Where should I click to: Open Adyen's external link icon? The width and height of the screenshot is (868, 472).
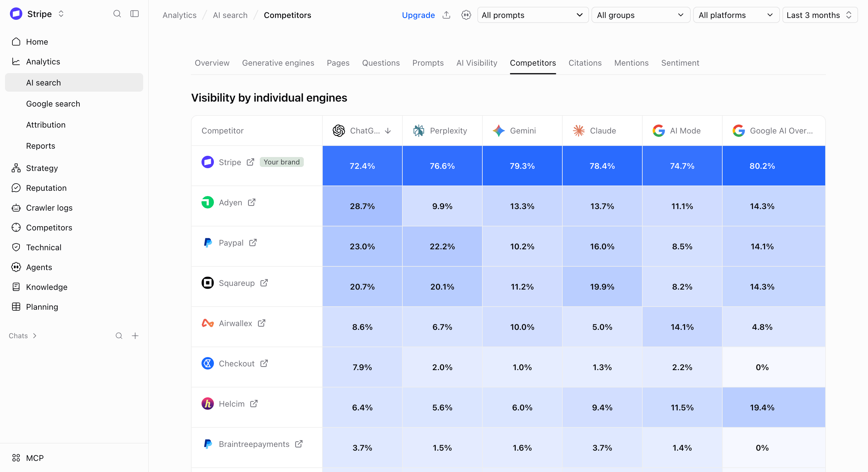click(x=252, y=202)
